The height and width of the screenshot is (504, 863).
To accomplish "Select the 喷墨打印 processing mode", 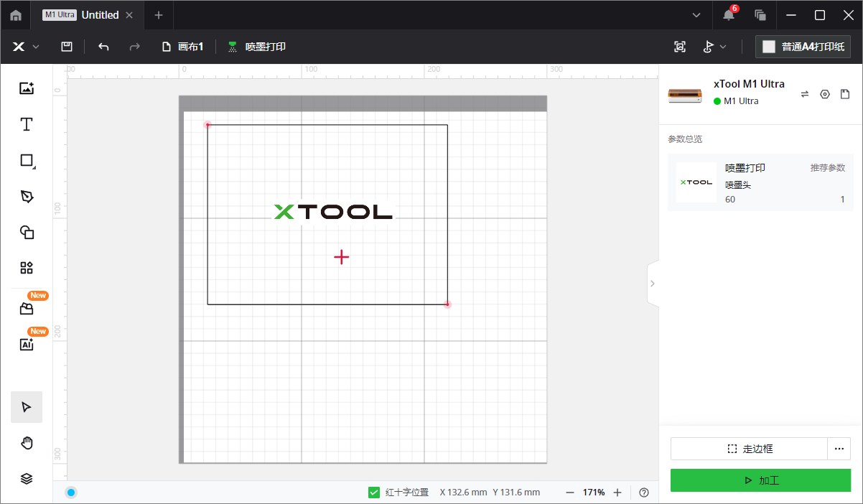I will coord(256,47).
